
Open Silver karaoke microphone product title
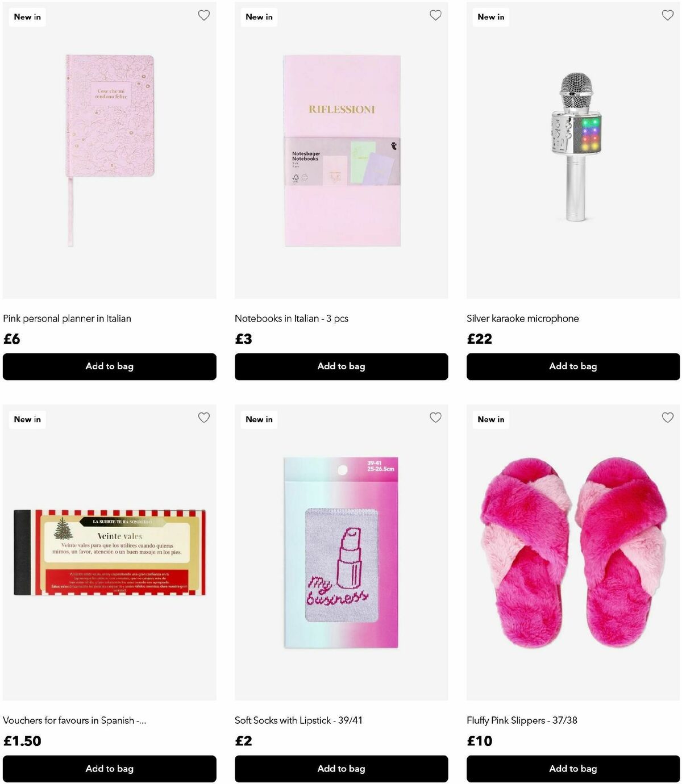pos(523,319)
